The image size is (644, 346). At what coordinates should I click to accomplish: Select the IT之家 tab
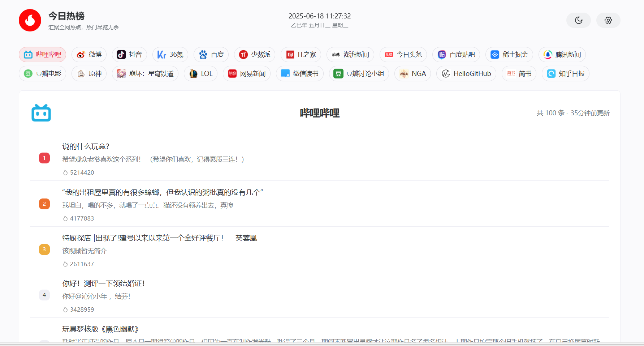click(301, 55)
